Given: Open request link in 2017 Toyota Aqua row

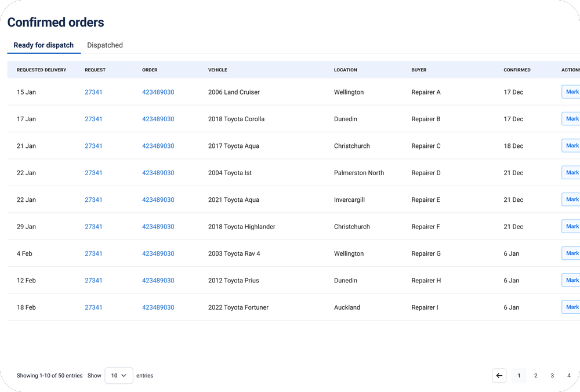Looking at the screenshot, I should click(x=93, y=146).
